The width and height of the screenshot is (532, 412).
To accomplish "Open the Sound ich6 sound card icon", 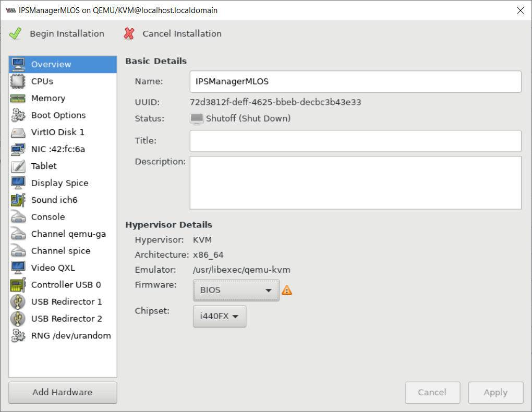I will coord(18,200).
